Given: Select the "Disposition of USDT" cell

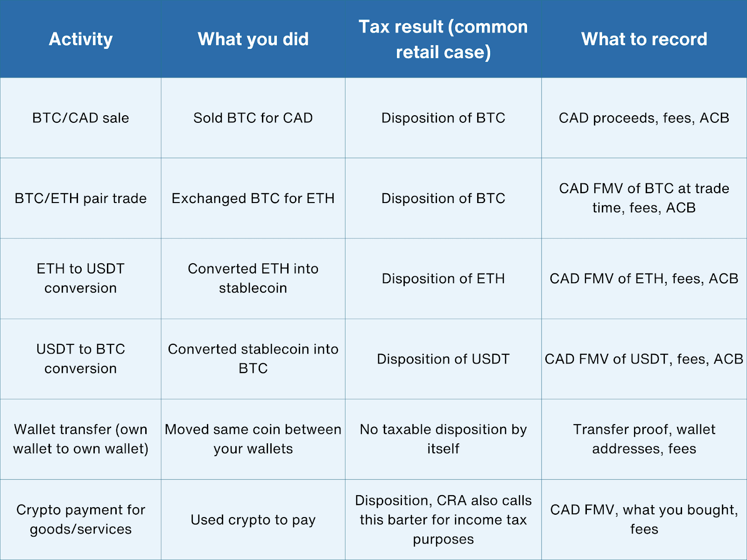Looking at the screenshot, I should point(443,359).
